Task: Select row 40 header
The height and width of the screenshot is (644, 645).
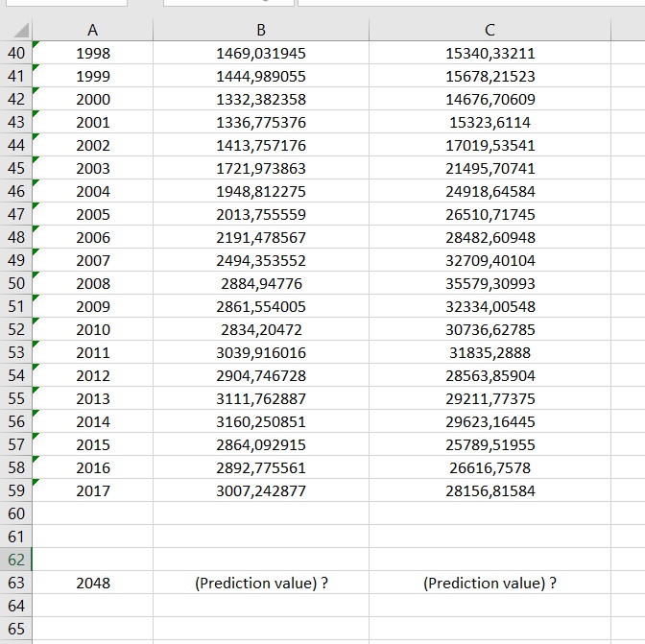Action: (16, 54)
